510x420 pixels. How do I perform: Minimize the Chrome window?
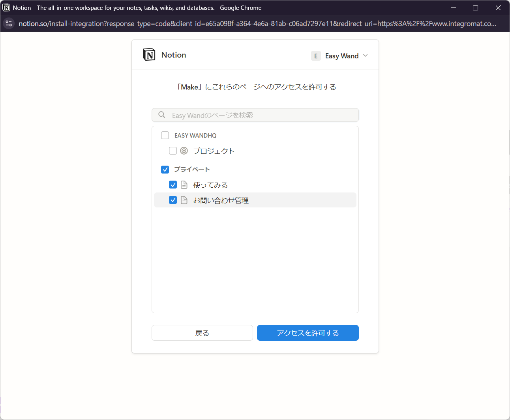click(453, 7)
